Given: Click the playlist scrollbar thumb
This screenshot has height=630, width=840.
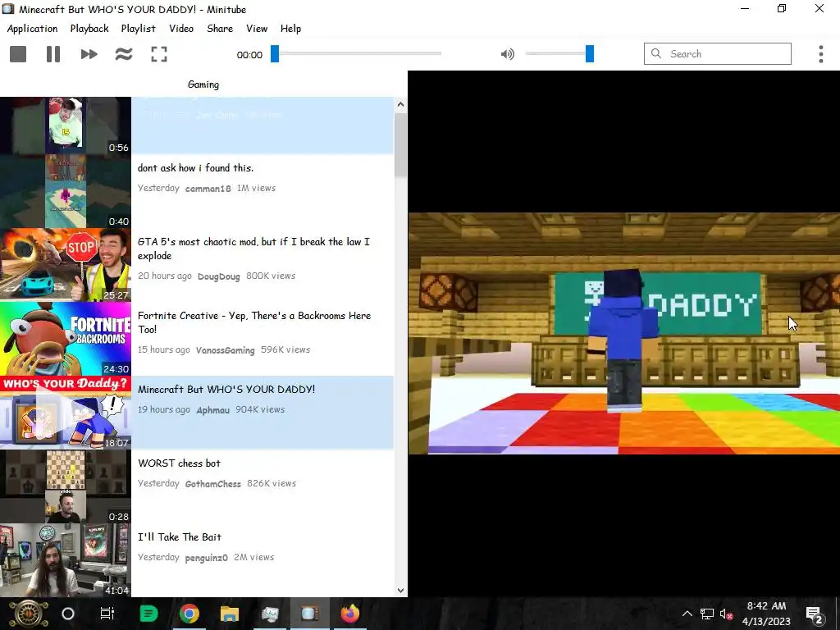Looking at the screenshot, I should coord(400,144).
